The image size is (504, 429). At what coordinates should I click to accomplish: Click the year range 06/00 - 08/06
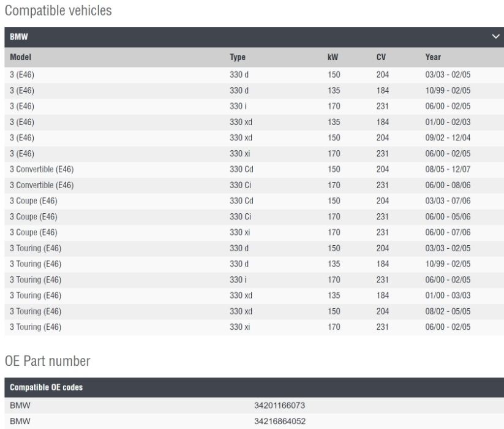448,185
